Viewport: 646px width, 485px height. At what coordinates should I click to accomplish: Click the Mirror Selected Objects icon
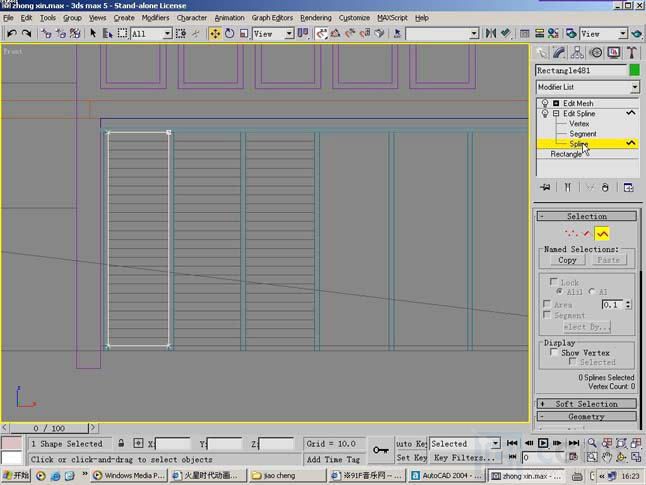coord(491,33)
